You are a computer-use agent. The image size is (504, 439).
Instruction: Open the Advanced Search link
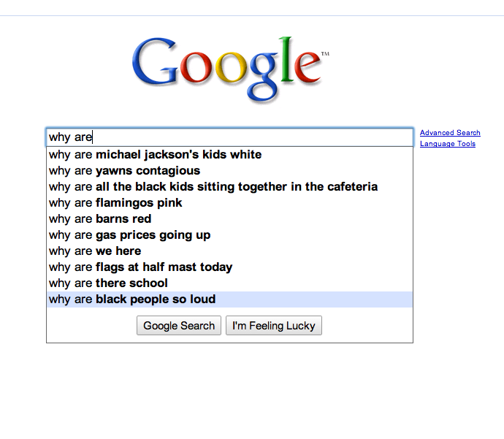pos(450,133)
